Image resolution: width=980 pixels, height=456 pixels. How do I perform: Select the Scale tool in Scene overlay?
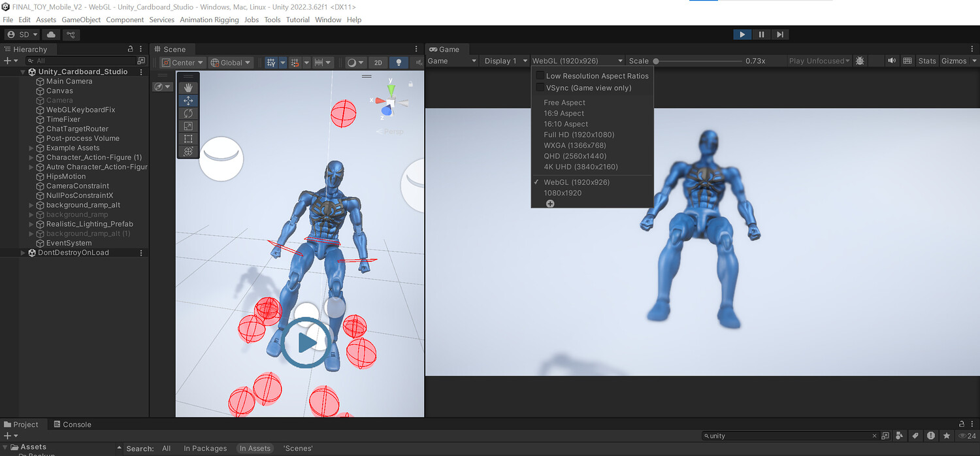click(x=188, y=126)
